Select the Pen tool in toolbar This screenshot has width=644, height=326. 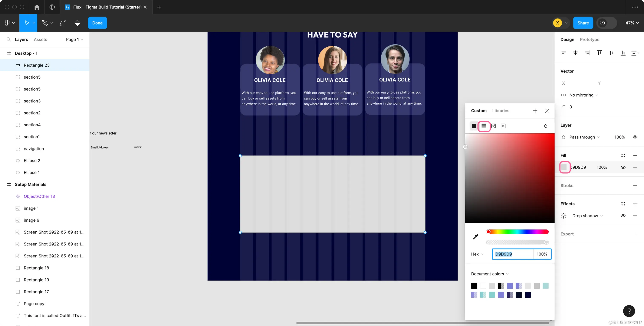[x=45, y=23]
